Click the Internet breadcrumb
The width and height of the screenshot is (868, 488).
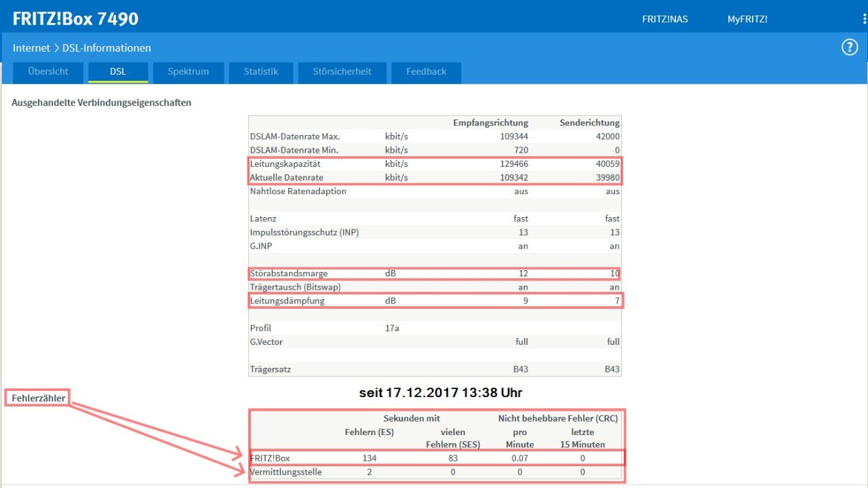[31, 48]
